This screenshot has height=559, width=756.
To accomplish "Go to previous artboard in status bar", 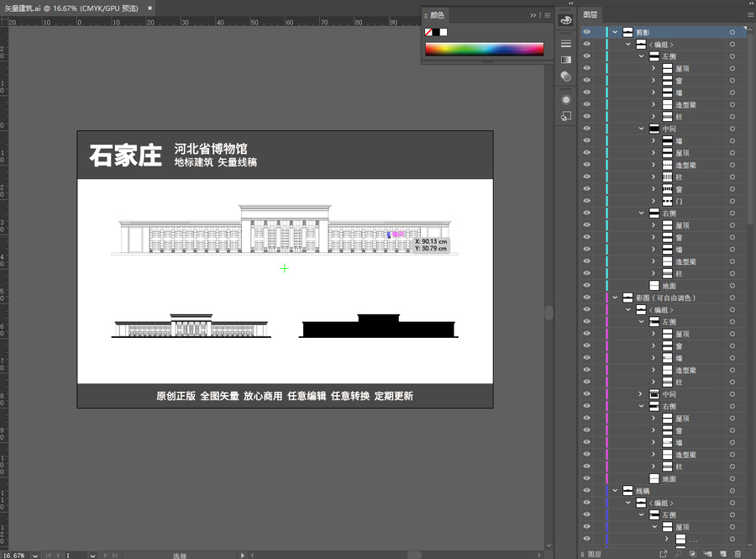I will click(58, 555).
